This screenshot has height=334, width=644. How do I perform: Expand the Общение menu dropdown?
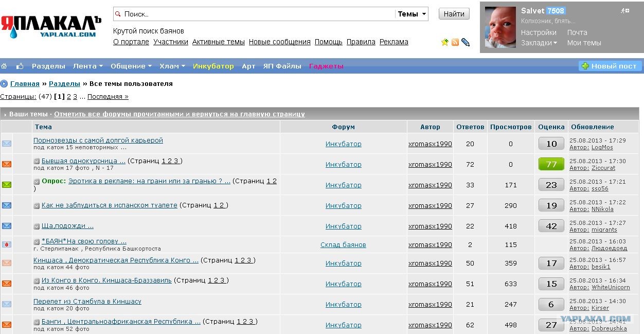pos(131,66)
